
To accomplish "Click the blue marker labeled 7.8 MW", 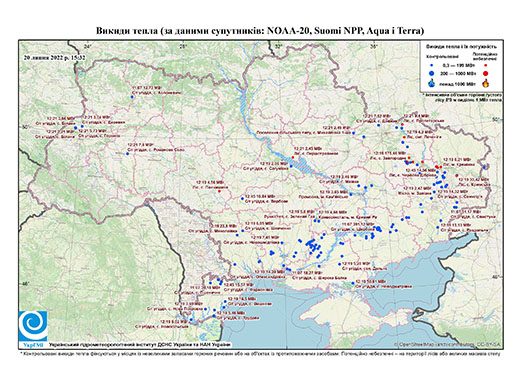I will [x=127, y=154].
